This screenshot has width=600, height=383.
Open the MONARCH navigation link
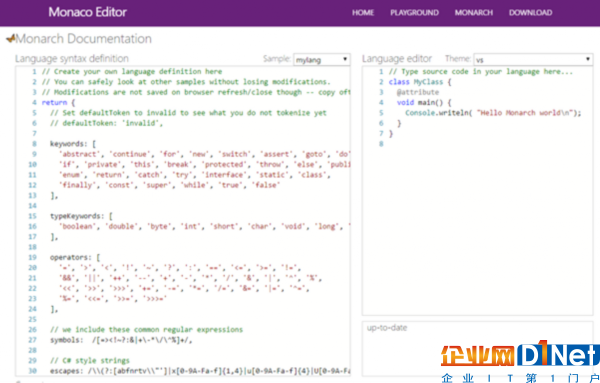(x=474, y=13)
